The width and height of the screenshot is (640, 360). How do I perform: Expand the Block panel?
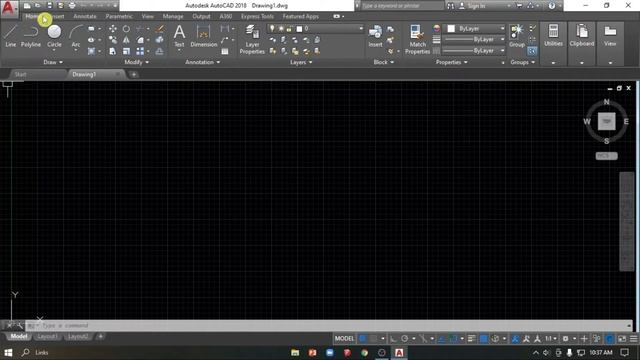click(384, 62)
